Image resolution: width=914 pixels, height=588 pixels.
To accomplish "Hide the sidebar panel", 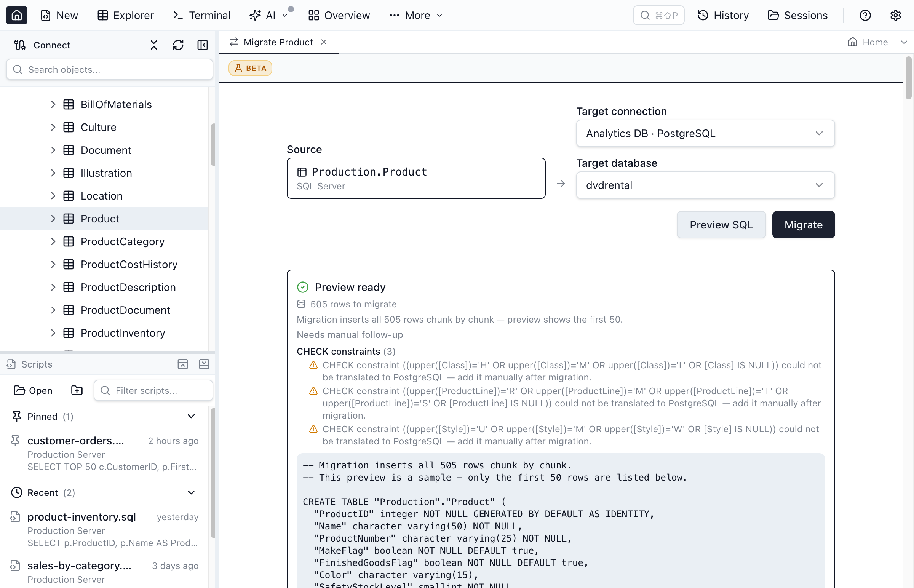I will tap(203, 45).
